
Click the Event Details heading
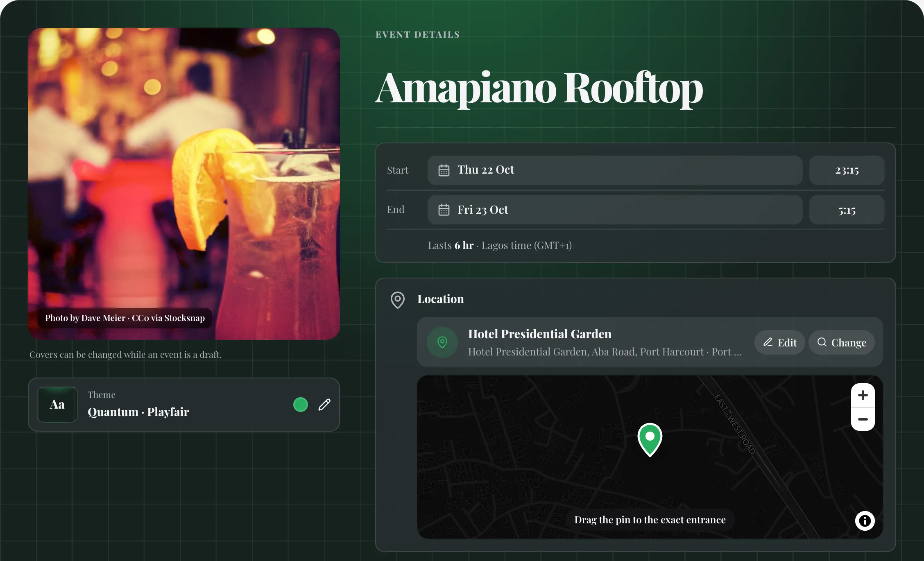pyautogui.click(x=418, y=34)
